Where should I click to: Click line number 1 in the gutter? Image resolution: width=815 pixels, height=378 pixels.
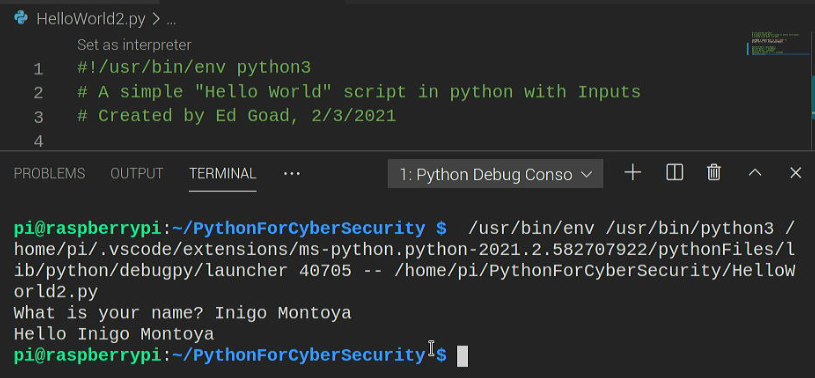pyautogui.click(x=38, y=69)
